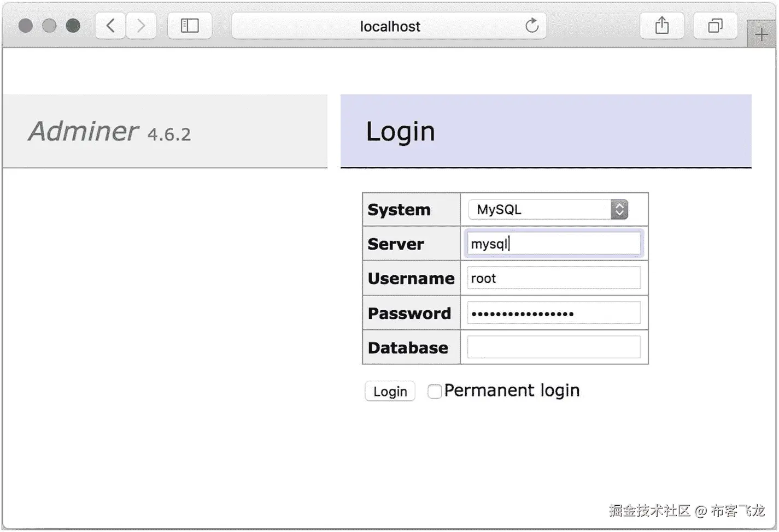Image resolution: width=779 pixels, height=532 pixels.
Task: Open a new tab with plus button
Action: 762,35
